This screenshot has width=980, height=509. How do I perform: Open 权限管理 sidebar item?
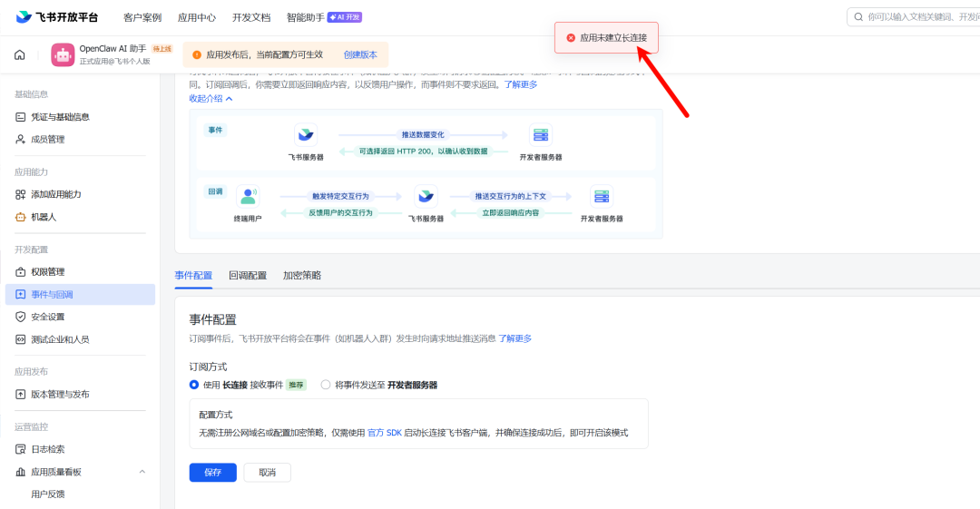47,272
